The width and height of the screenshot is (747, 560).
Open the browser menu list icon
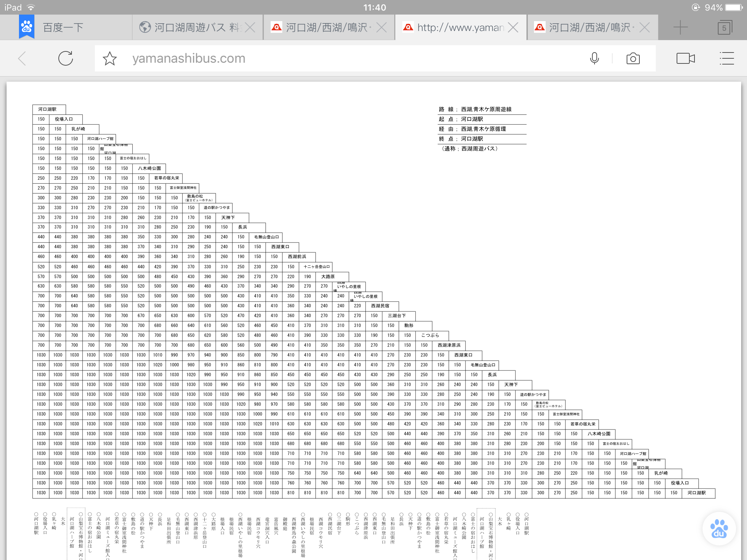click(x=727, y=58)
